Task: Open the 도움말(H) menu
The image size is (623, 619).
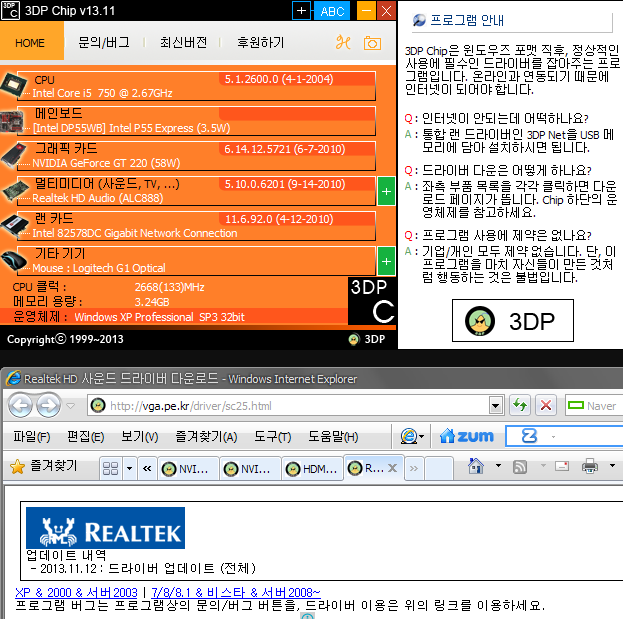Action: coord(333,437)
